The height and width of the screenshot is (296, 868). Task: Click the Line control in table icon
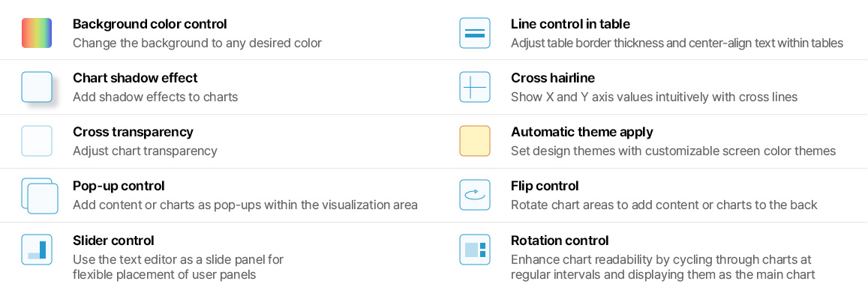pos(475,33)
